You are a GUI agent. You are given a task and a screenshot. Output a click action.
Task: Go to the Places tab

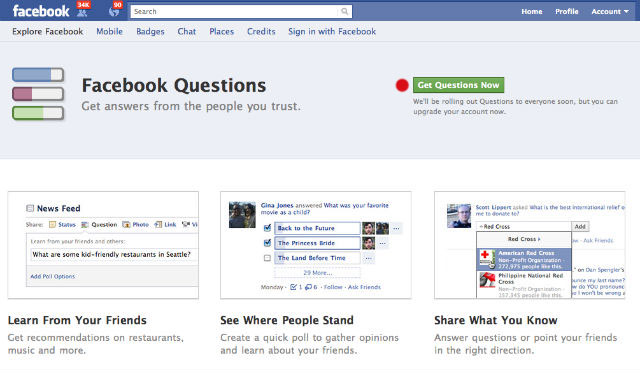[x=222, y=31]
